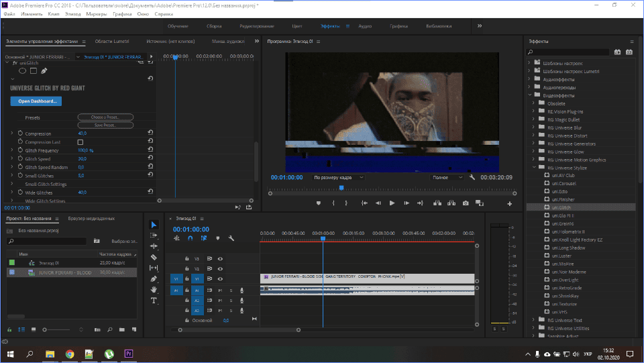The height and width of the screenshot is (363, 644).
Task: Open zoom level dropdown По размеру кадра
Action: coord(338,177)
